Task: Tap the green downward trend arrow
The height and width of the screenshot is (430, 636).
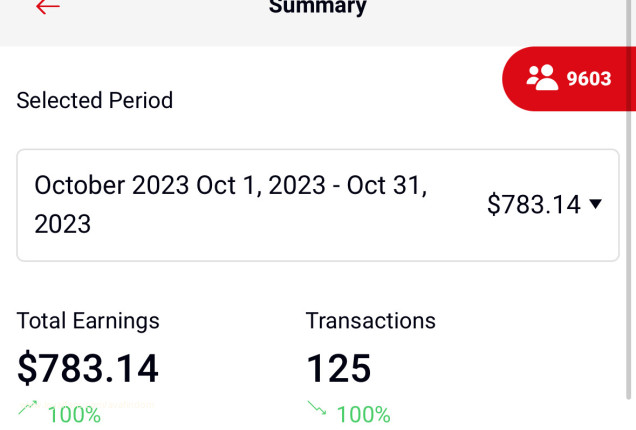Action: click(317, 408)
